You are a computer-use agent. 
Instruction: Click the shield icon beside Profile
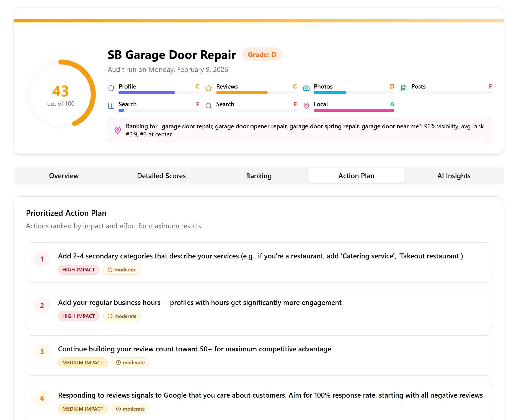click(111, 88)
